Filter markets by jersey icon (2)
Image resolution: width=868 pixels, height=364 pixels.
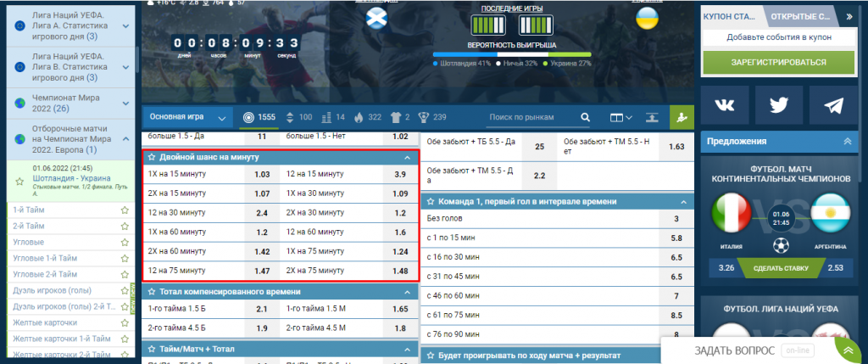397,117
